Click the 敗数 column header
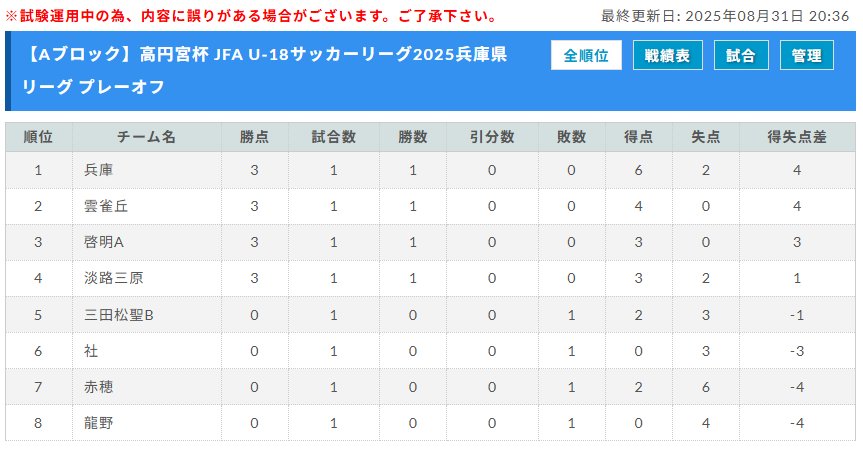The height and width of the screenshot is (449, 863). click(x=571, y=137)
